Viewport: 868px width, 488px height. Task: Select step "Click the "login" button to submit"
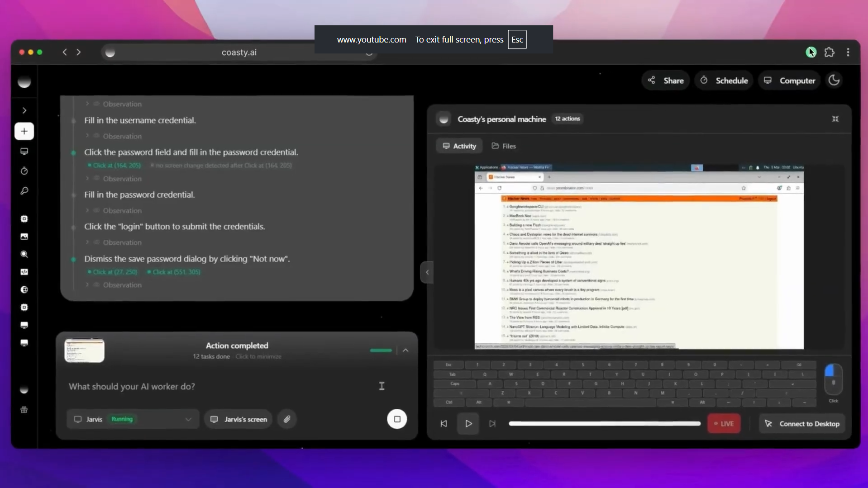pos(174,227)
